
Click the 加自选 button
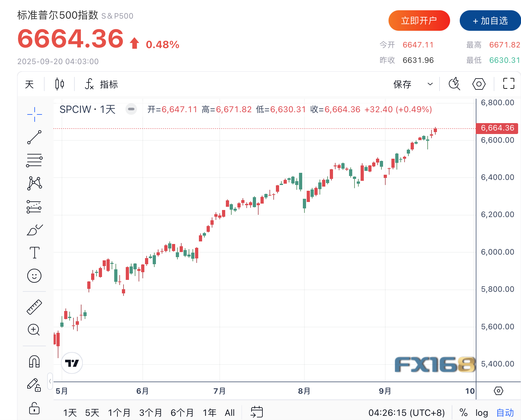(x=490, y=21)
